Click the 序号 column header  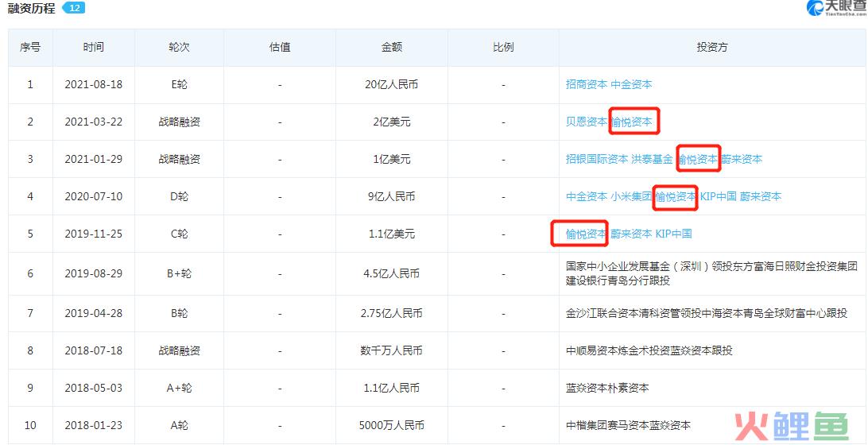pyautogui.click(x=30, y=48)
